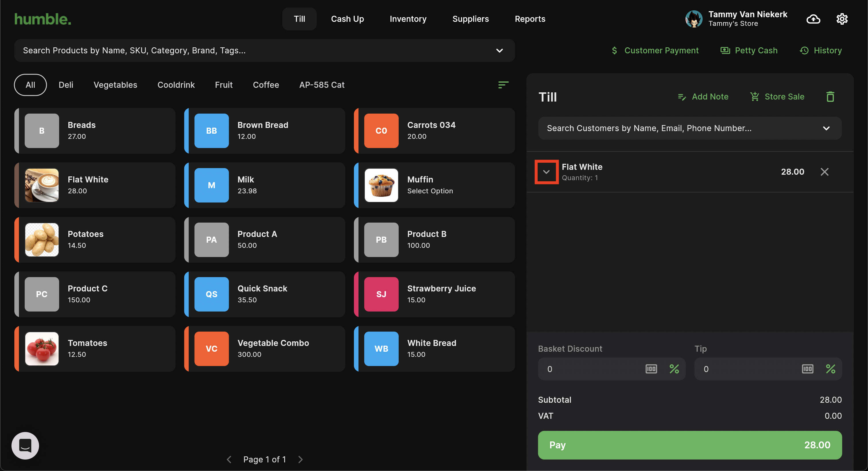Filter products by Deli category

tap(66, 85)
